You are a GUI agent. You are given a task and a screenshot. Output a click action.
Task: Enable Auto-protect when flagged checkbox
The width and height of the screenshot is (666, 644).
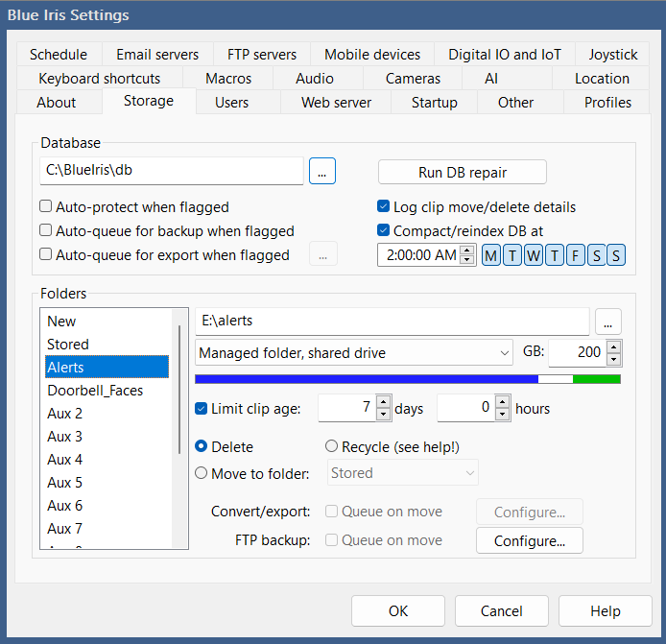46,206
